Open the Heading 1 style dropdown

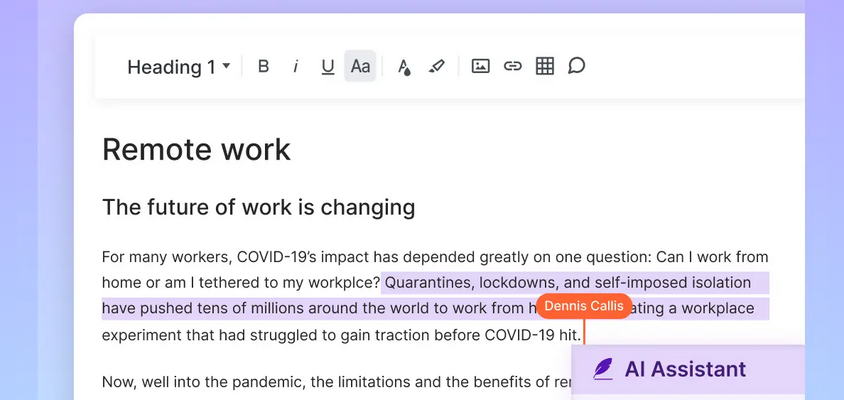click(x=178, y=67)
